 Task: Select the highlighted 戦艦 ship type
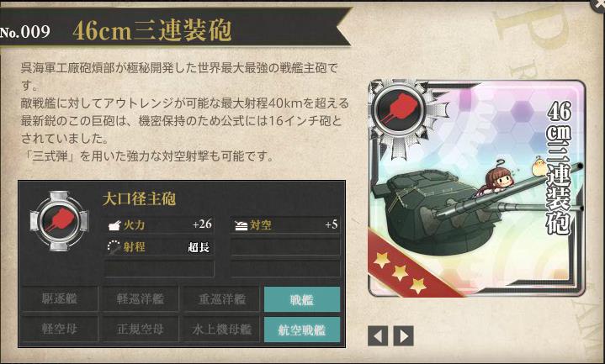tap(302, 298)
